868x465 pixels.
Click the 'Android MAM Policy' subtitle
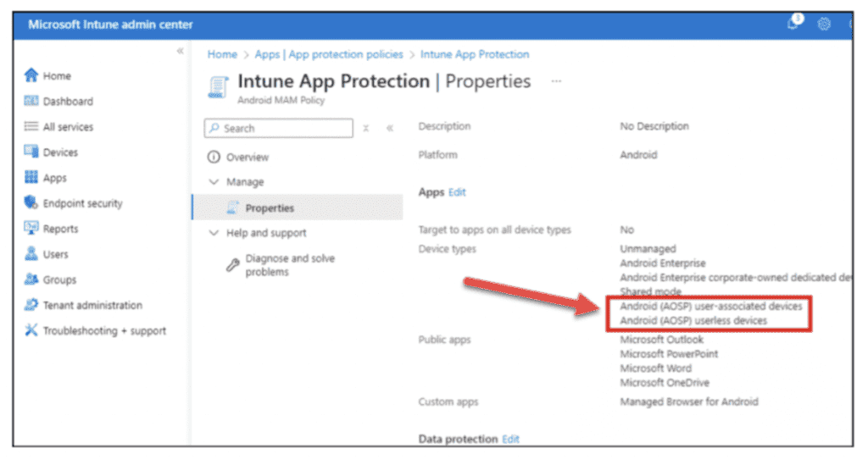point(281,100)
